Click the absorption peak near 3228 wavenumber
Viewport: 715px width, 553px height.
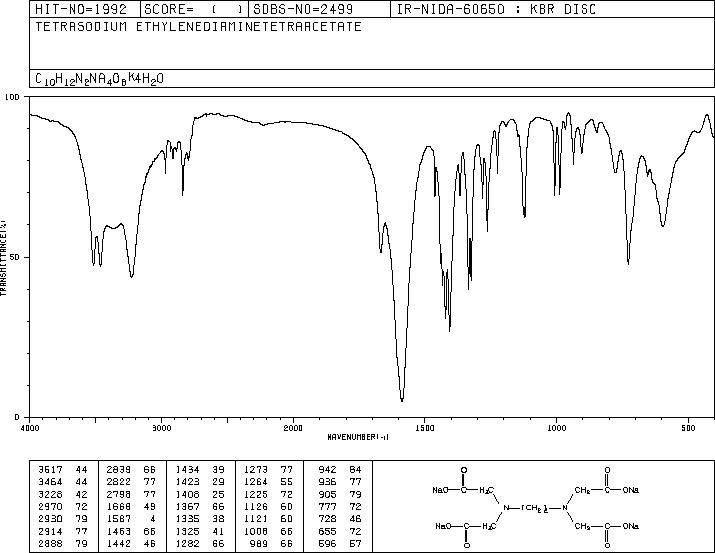coord(131,275)
